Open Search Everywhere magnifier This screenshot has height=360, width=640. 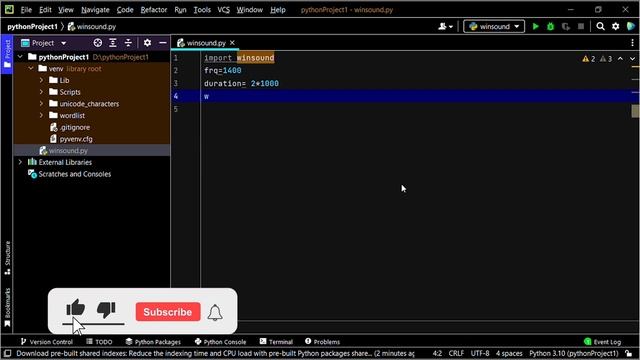click(x=600, y=27)
